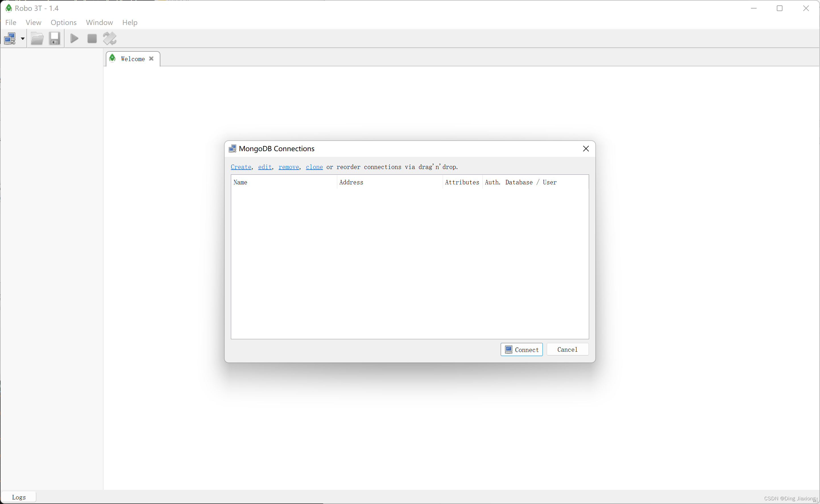The image size is (820, 504).
Task: Click the clone link for connection
Action: (314, 167)
